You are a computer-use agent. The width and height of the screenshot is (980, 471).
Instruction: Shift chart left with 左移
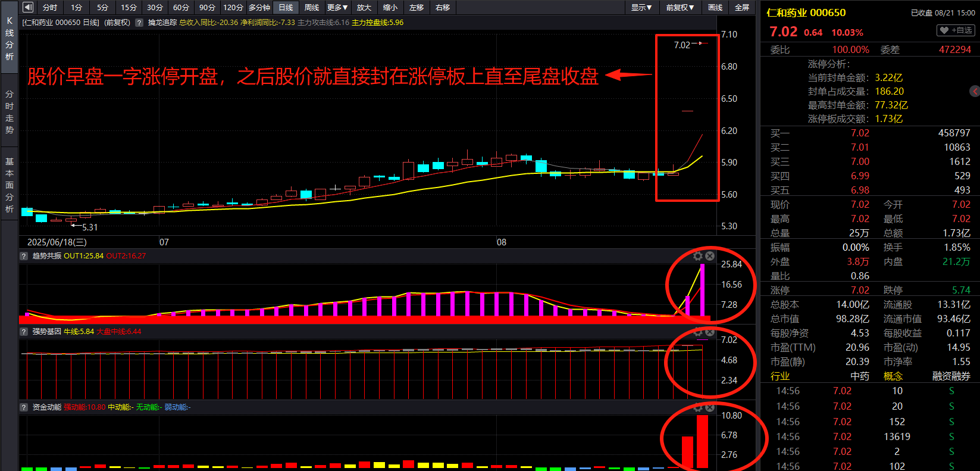(x=417, y=7)
